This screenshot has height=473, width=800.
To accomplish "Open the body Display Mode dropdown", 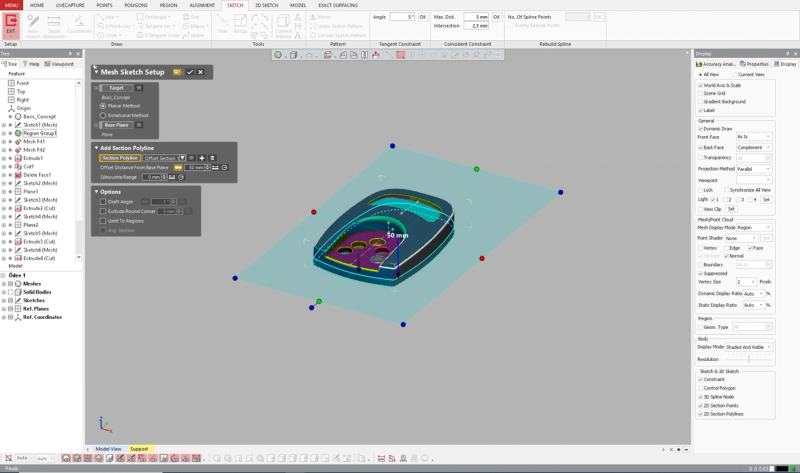I will tap(748, 347).
